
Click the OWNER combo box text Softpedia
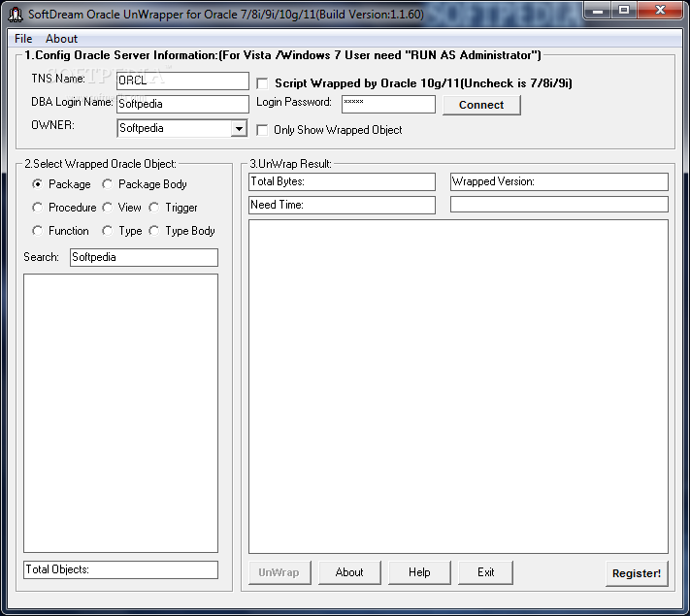click(x=142, y=128)
